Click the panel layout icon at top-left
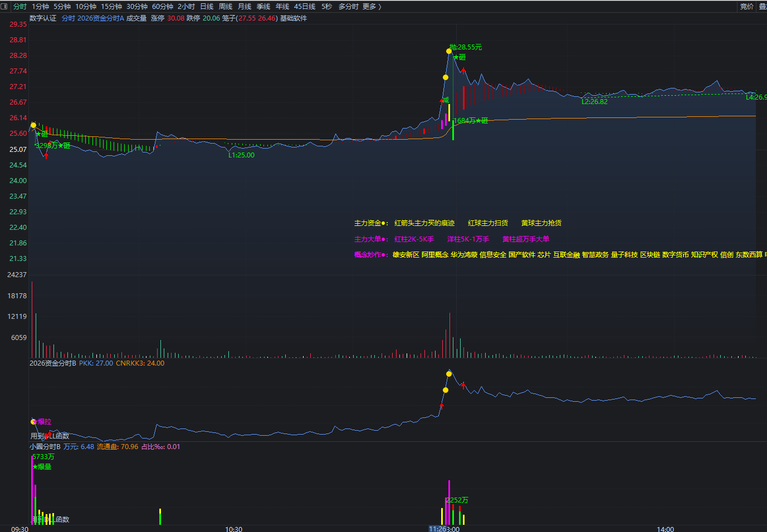The height and width of the screenshot is (532, 767). coord(4,6)
